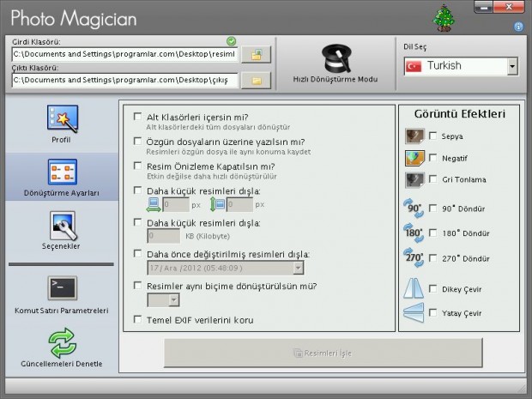Enable pixel-based Daha küçük resimleri dışla

[137, 190]
